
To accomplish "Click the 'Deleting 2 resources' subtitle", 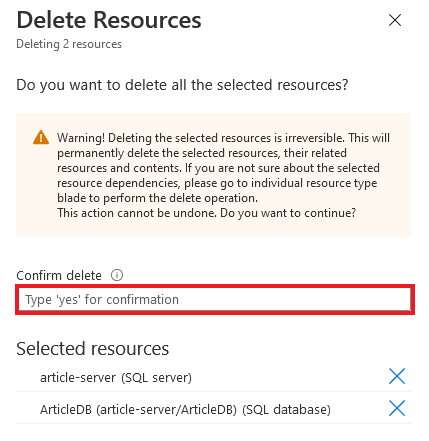I will coord(69,44).
